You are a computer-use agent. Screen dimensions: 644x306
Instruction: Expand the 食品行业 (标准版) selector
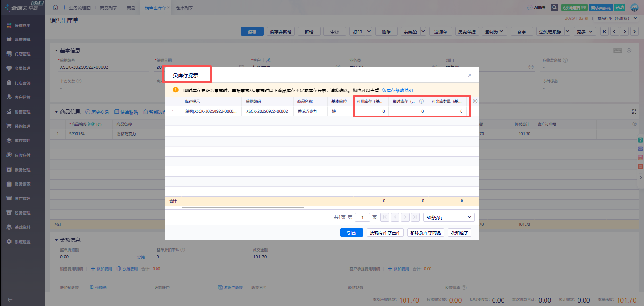pyautogui.click(x=619, y=19)
